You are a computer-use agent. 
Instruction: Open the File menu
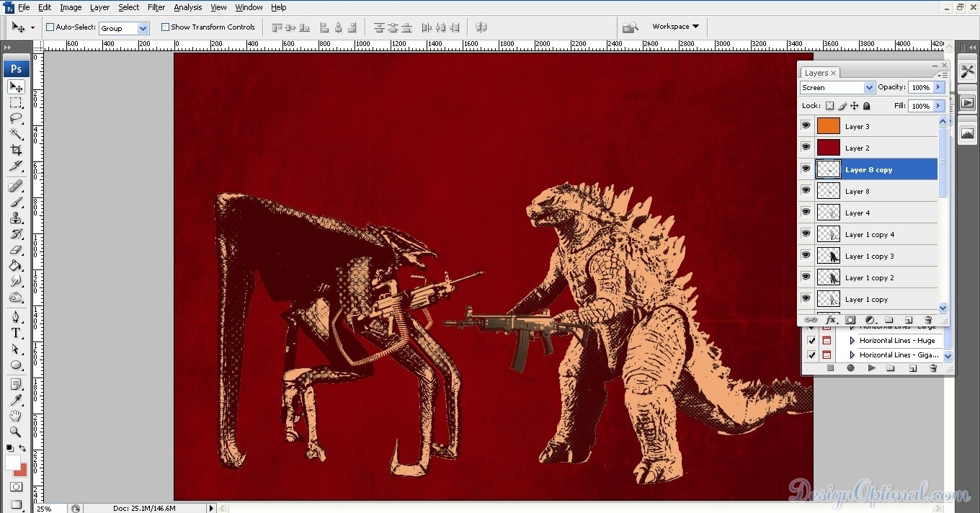(24, 7)
